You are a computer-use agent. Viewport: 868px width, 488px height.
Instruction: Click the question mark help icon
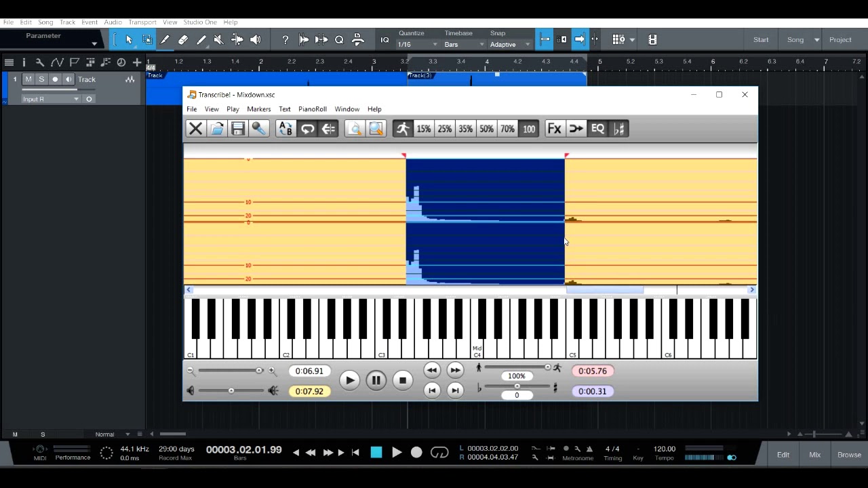tap(285, 40)
